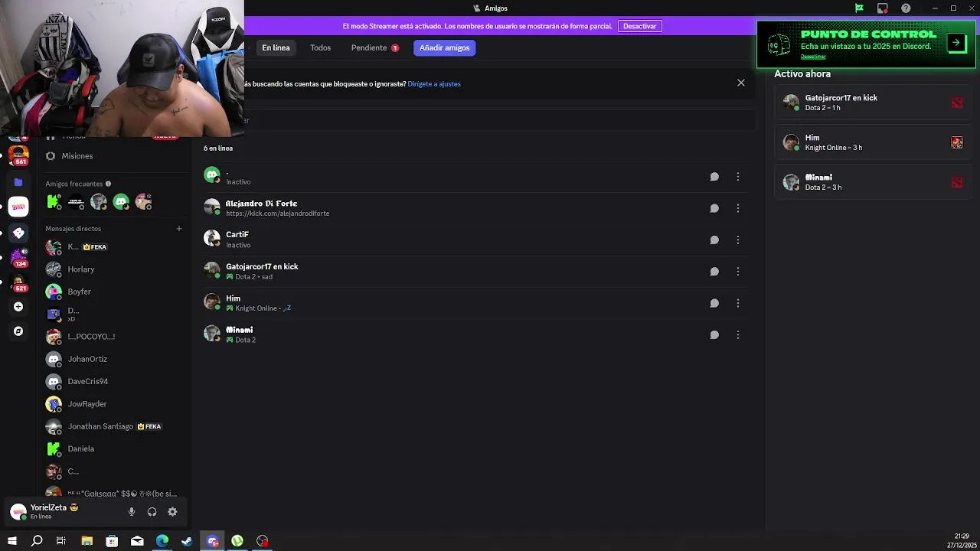Click the Knight Online game icon on Him's card

click(x=956, y=142)
